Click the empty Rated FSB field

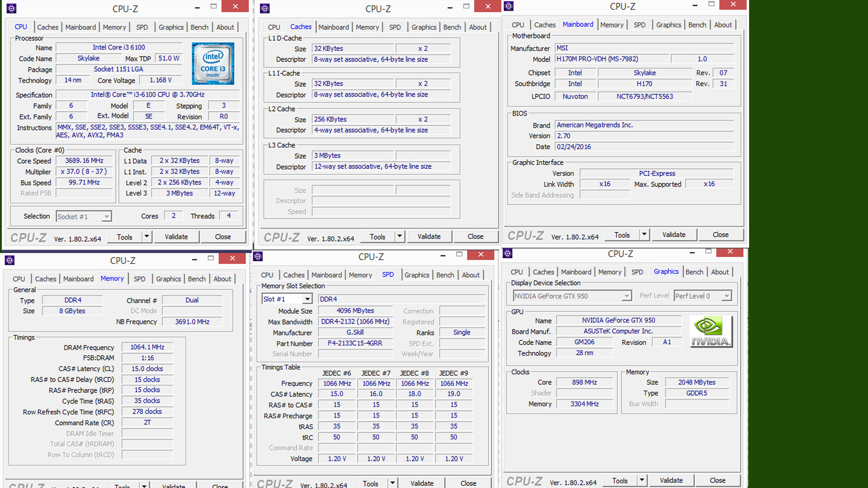click(x=84, y=193)
